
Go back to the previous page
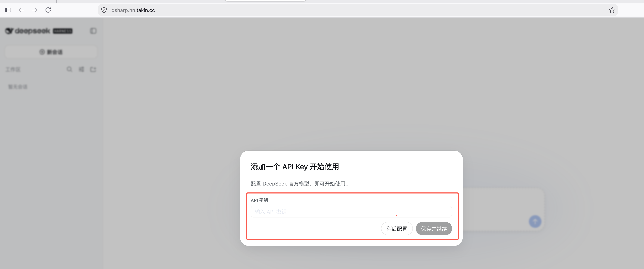tap(21, 10)
